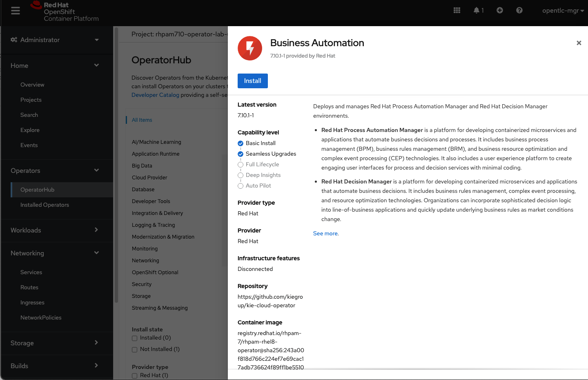Screen dimensions: 588x380
Task: Filter by Application Runtime category
Action: tap(156, 154)
